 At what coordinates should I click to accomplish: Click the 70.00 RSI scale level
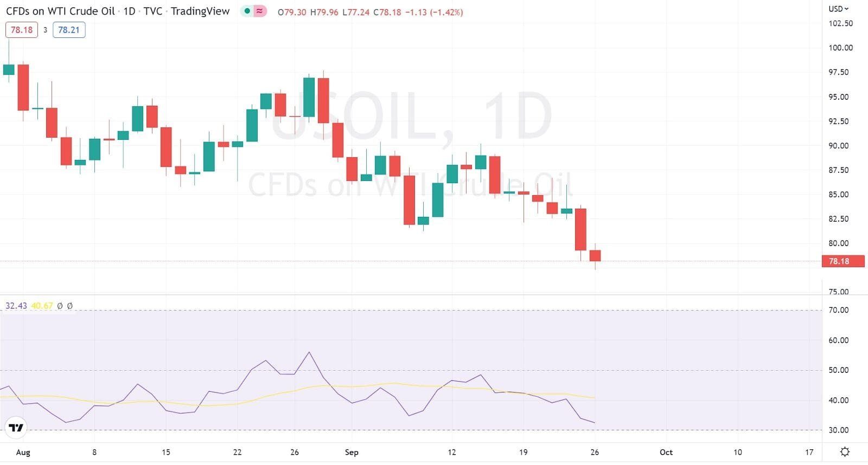point(838,310)
